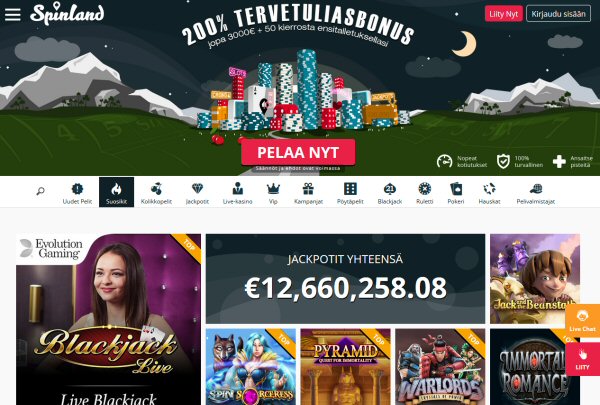Choose the Blackjack category
The image size is (600, 405).
(390, 193)
